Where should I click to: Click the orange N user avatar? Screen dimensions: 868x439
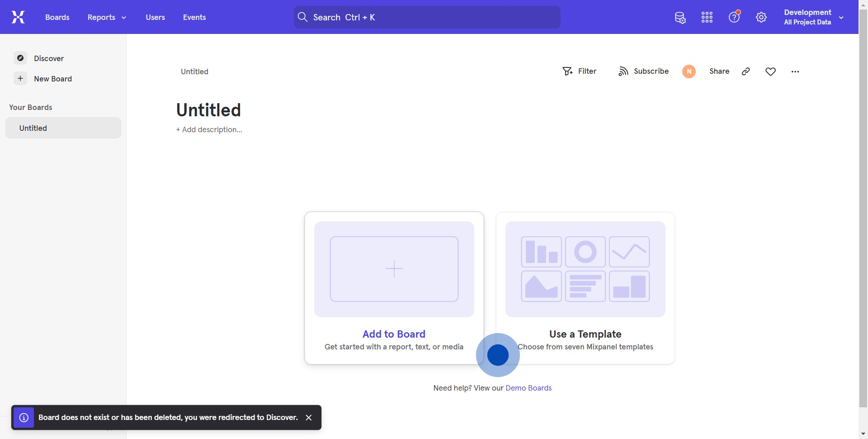coord(689,72)
